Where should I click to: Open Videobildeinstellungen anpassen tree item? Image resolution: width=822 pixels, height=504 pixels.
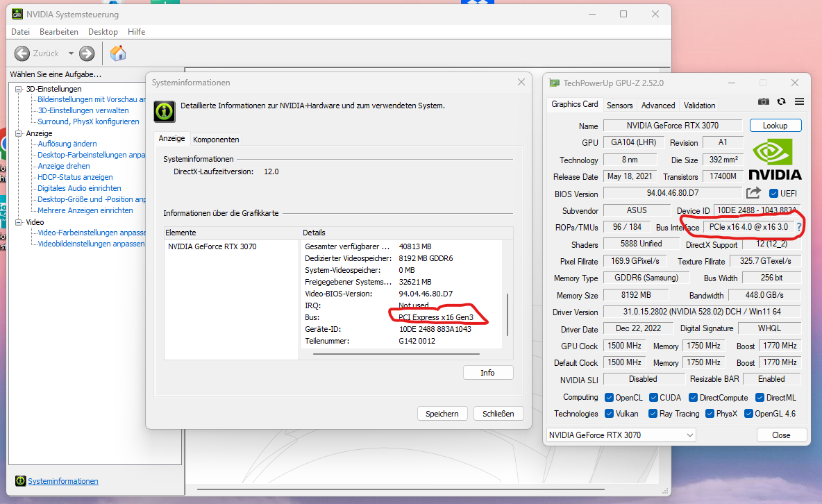[91, 244]
